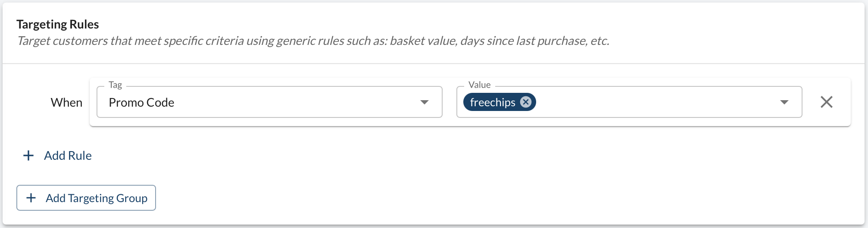The image size is (868, 228).
Task: Remove the freechips chip via its x icon
Action: pyautogui.click(x=525, y=102)
